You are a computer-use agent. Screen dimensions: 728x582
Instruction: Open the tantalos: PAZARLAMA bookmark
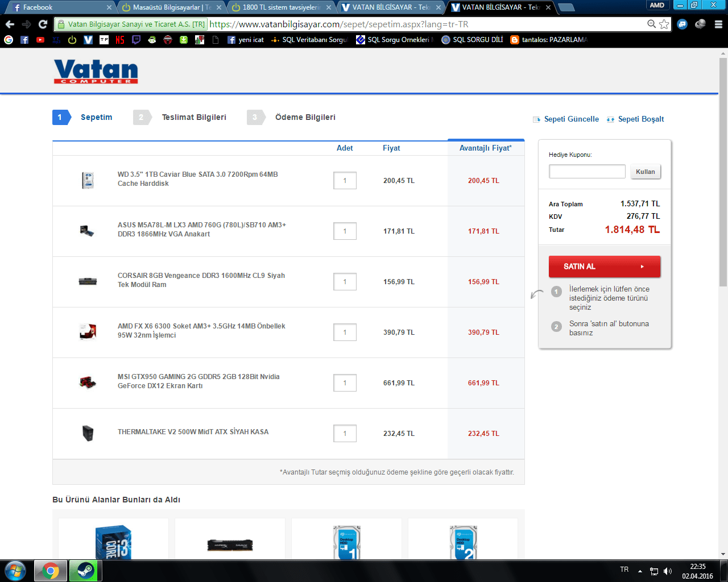pos(548,40)
